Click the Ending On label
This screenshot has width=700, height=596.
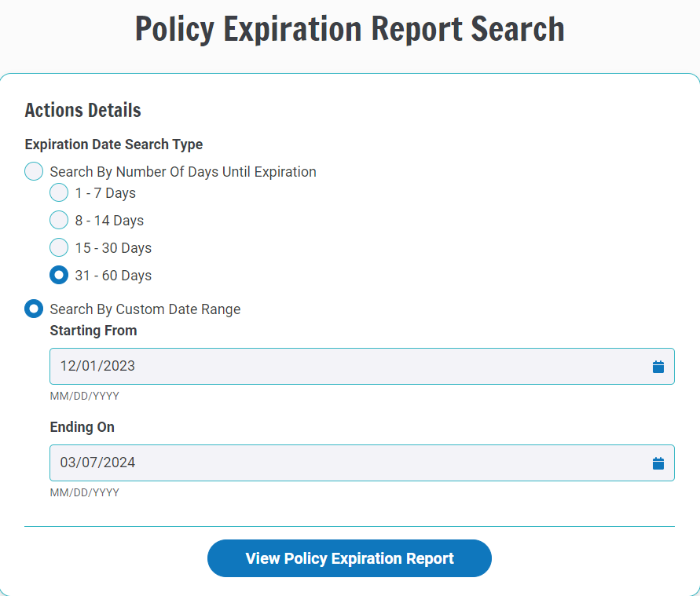(82, 427)
